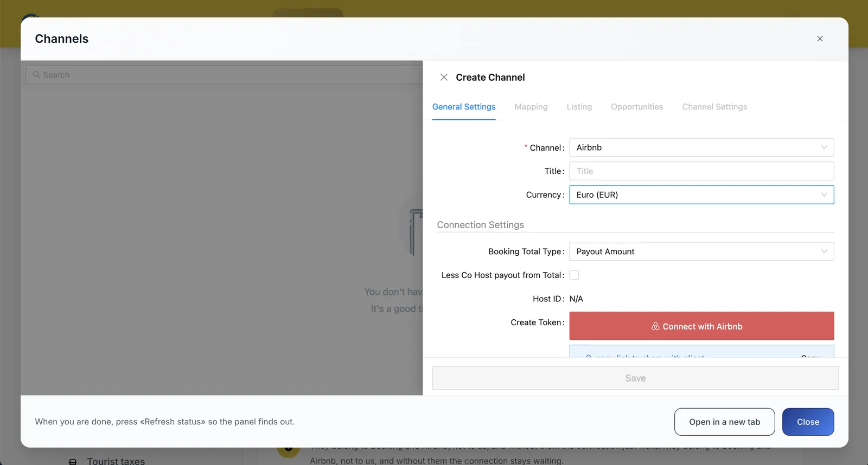The image size is (868, 465).
Task: Toggle Less Co Host payout from Total checkbox
Action: (574, 275)
